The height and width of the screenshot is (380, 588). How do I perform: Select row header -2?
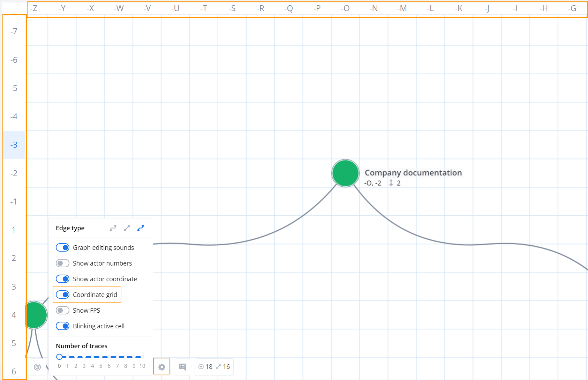(x=14, y=173)
